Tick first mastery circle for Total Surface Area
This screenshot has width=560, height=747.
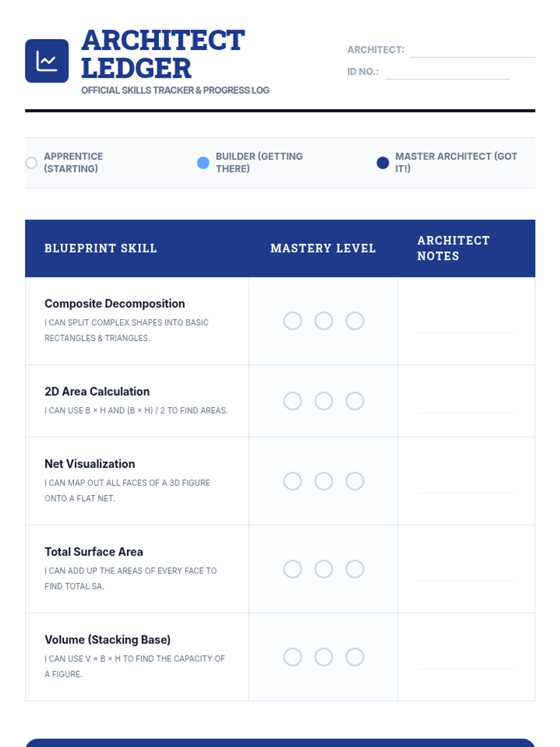[293, 569]
